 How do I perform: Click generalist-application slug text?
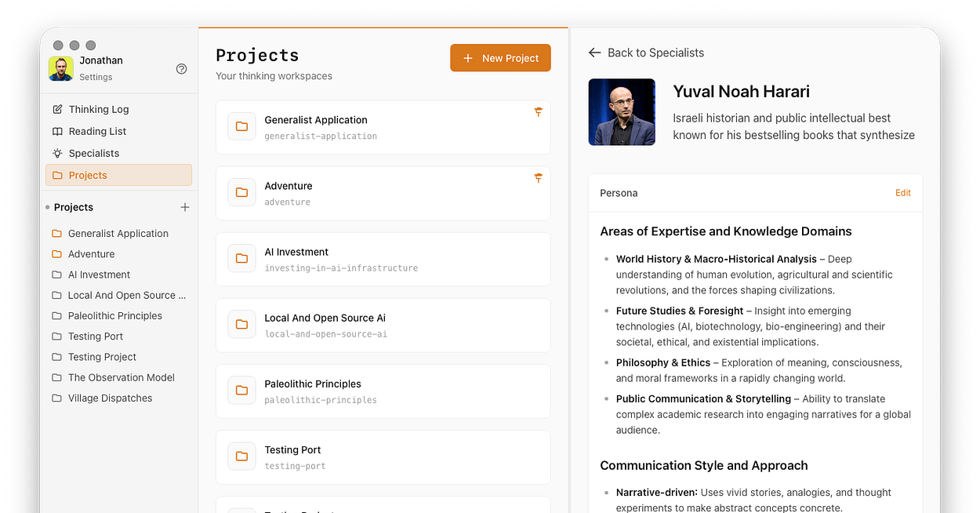(321, 136)
